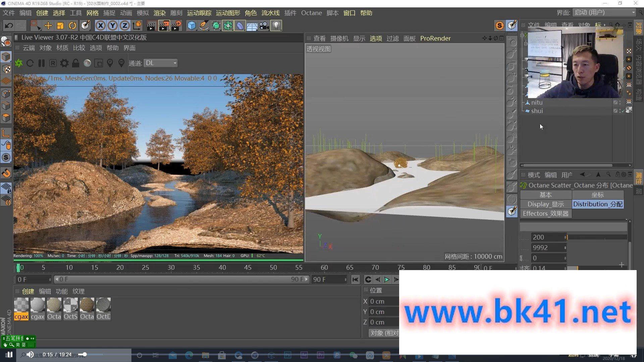The image size is (644, 362).
Task: Open the Basic attributes tab
Action: [546, 195]
